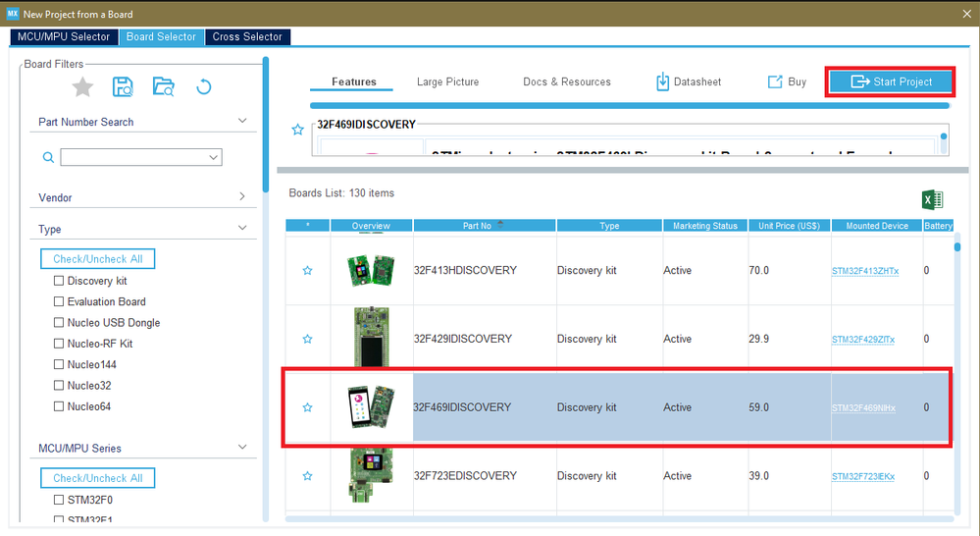Click the 32F429IDISCOVERY part number cell
Image resolution: width=980 pixels, height=536 pixels.
(485, 339)
